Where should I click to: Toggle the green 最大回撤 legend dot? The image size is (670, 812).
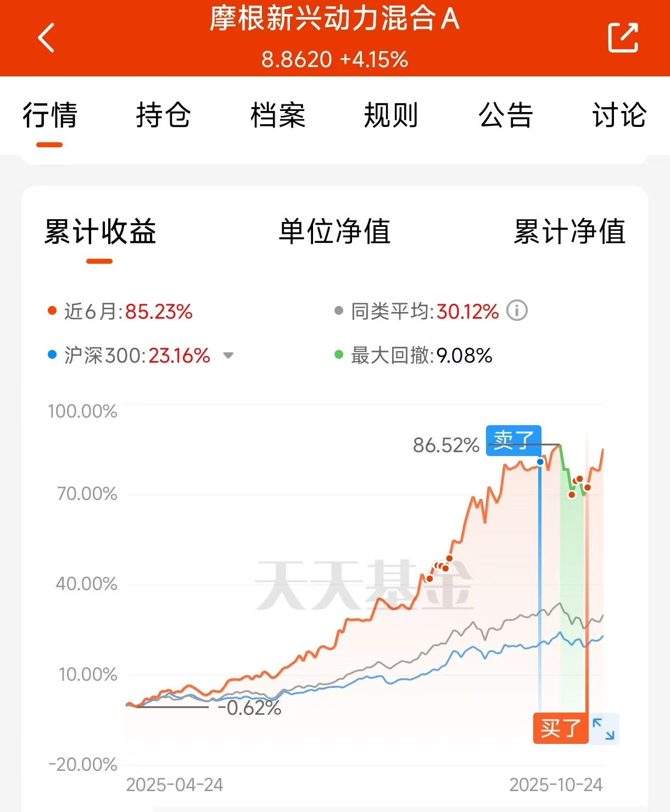pyautogui.click(x=339, y=355)
